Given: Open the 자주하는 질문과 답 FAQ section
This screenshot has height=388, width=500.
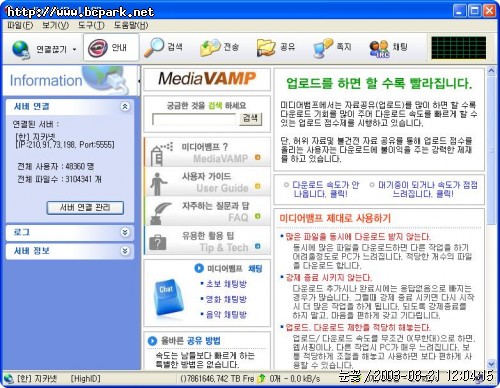Looking at the screenshot, I should [x=207, y=211].
